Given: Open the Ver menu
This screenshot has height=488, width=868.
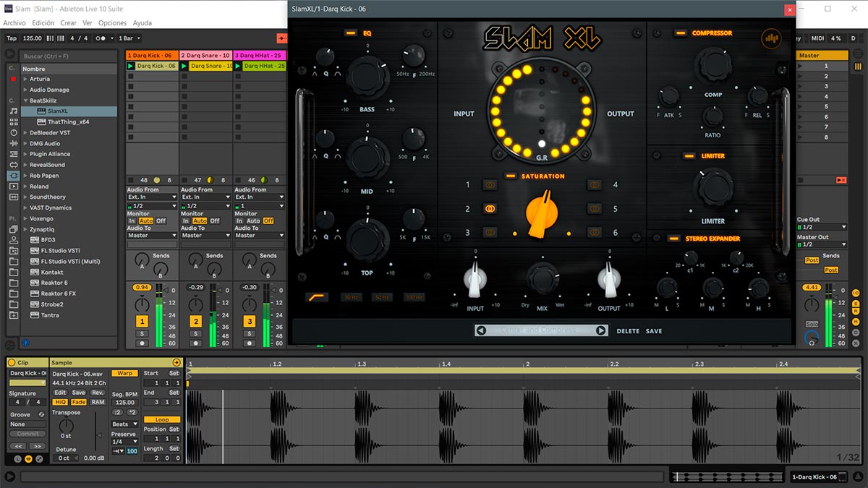Looking at the screenshot, I should point(88,23).
